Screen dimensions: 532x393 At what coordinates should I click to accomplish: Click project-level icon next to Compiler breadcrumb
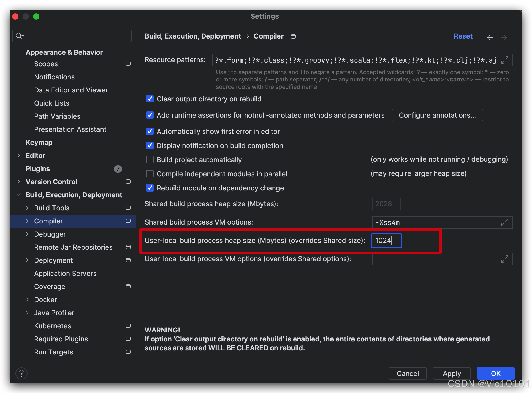tap(293, 36)
